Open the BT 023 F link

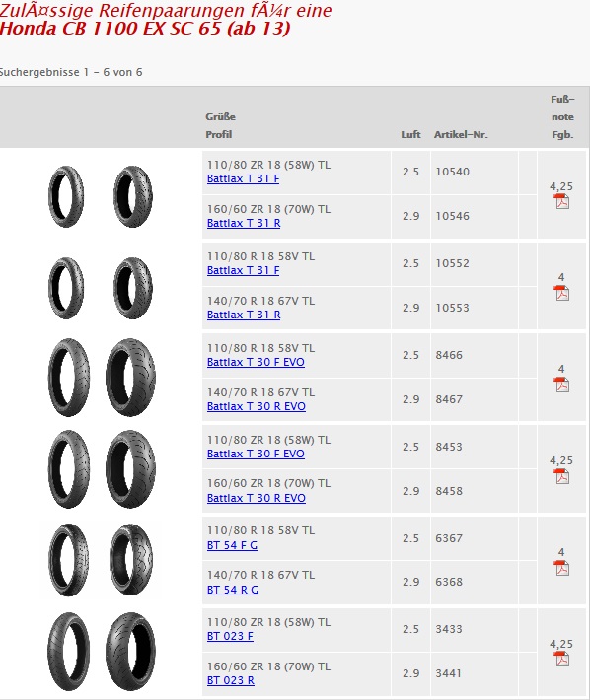tap(230, 636)
